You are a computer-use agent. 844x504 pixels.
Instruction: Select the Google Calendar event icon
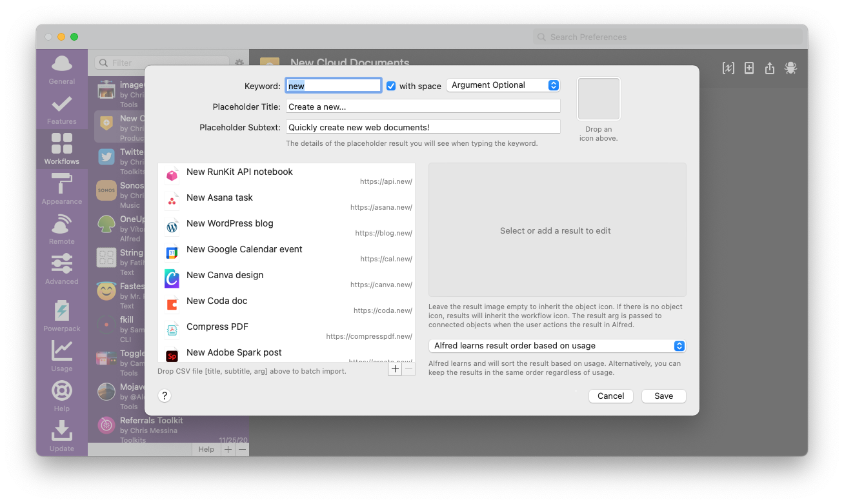click(172, 253)
